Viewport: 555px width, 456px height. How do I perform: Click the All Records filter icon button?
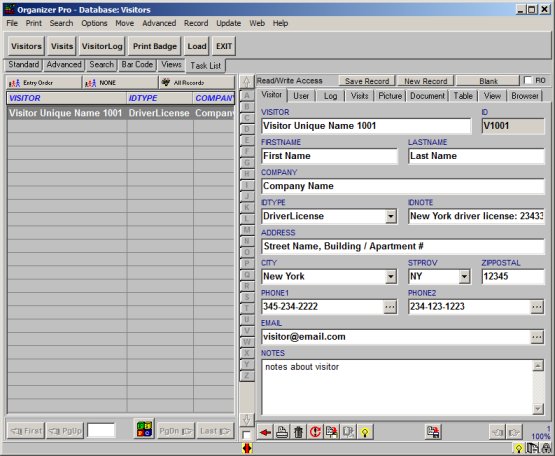197,83
